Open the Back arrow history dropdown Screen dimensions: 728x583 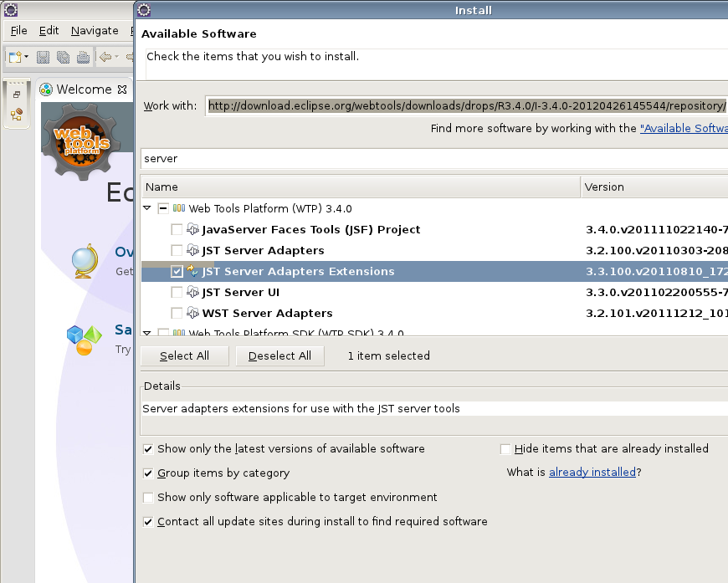(x=116, y=57)
